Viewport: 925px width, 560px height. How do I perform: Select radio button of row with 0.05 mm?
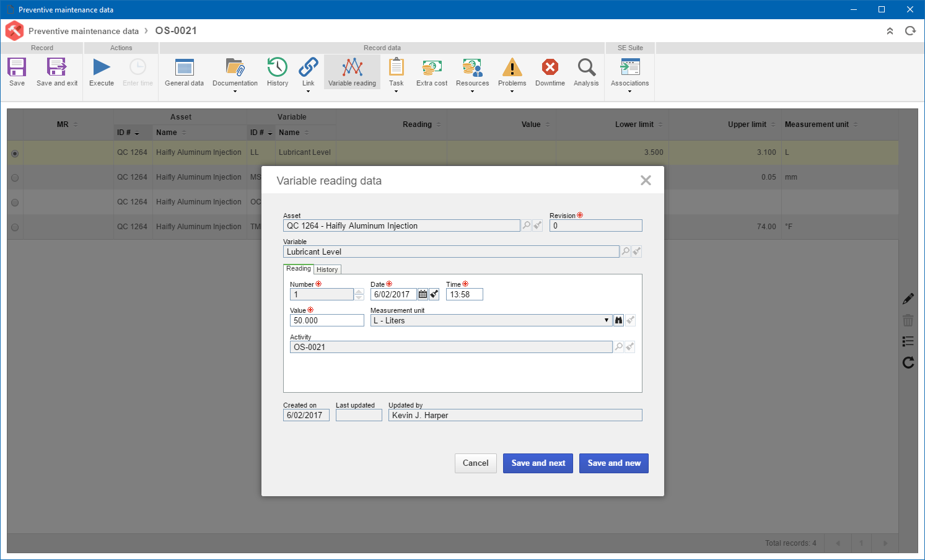[15, 178]
